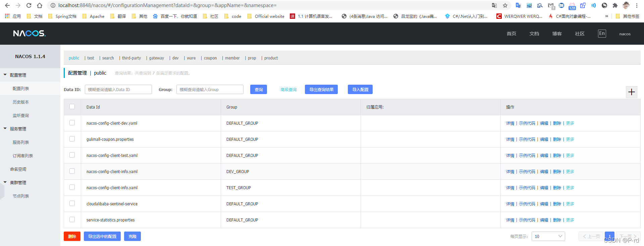Open 文档 in the top navigation
Viewport: 644px width, 246px height.
(534, 34)
